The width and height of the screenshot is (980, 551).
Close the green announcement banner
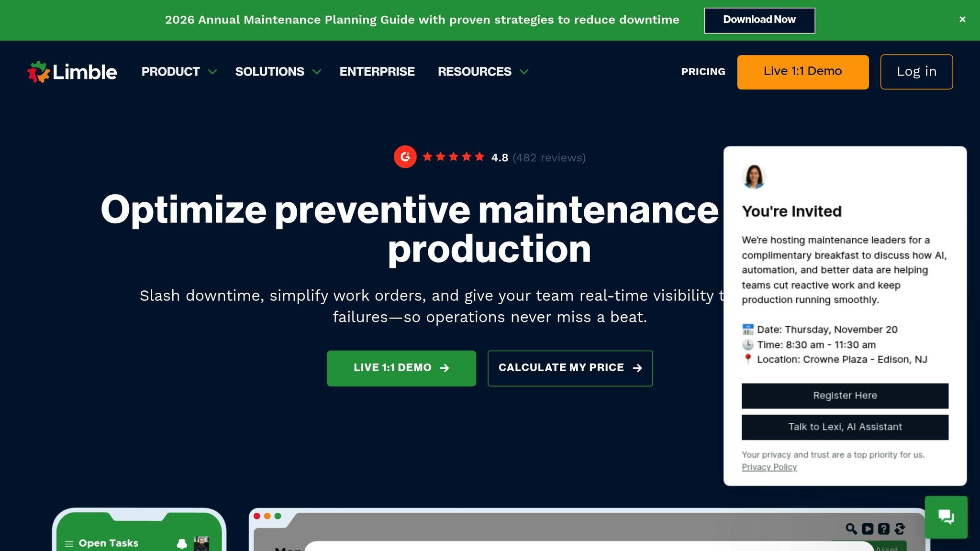click(962, 20)
